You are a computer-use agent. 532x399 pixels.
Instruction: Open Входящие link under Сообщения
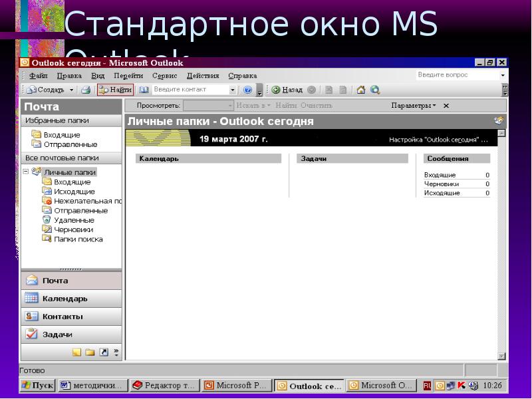coord(440,175)
